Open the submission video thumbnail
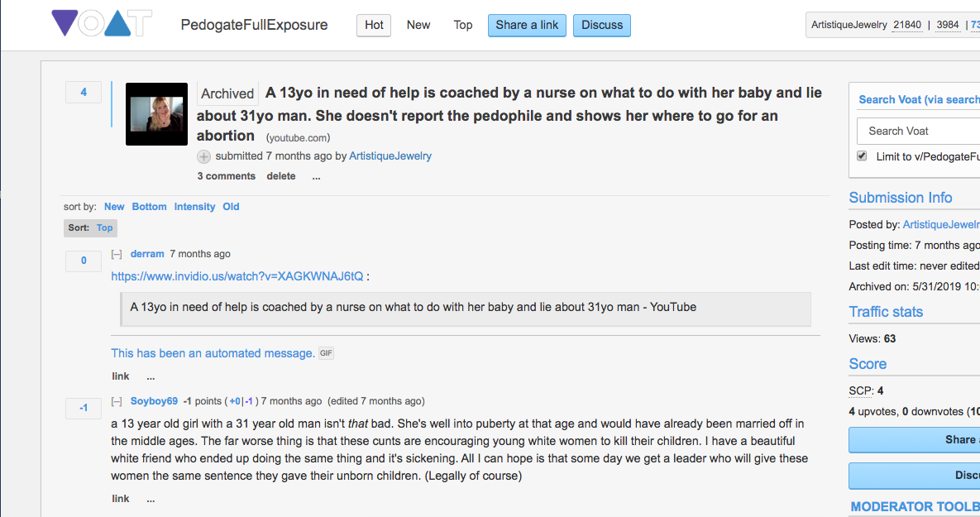This screenshot has width=980, height=517. (156, 114)
